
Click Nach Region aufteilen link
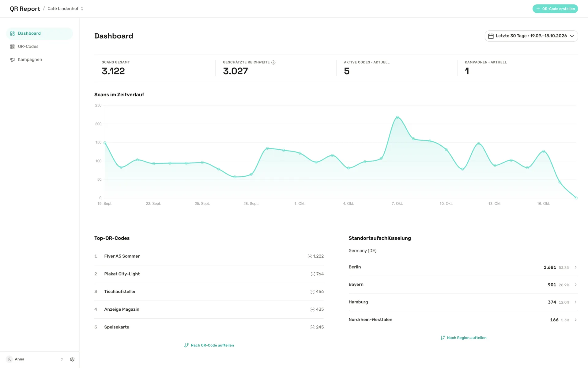[463, 338]
